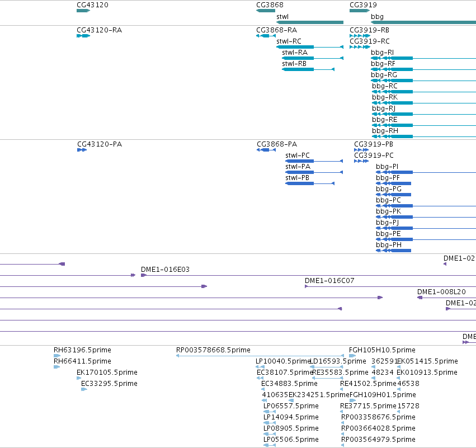Select the stwl-RC transcript
This screenshot has width=476, height=448.
289,41
